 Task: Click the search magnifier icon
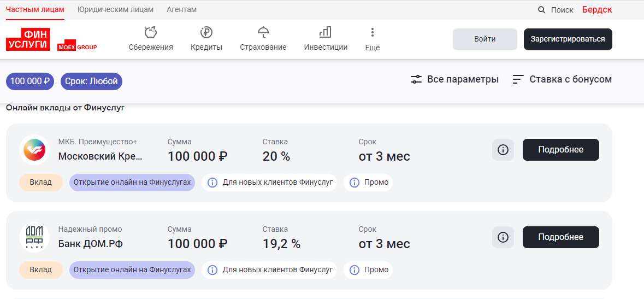coord(542,10)
